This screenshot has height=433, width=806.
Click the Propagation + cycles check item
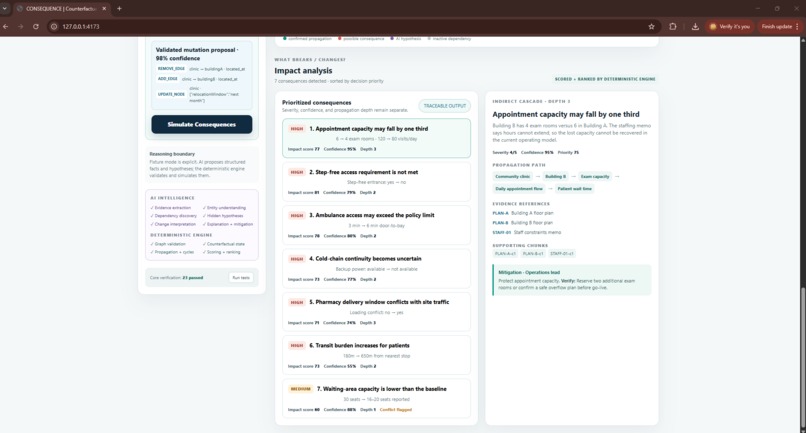click(x=172, y=252)
